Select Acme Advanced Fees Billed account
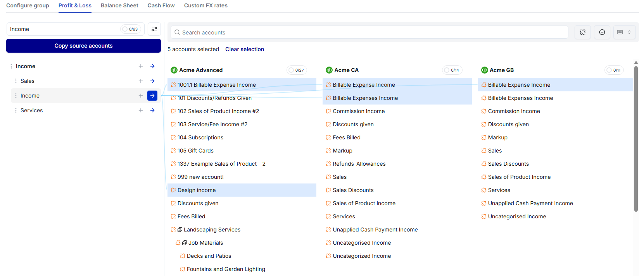The height and width of the screenshot is (276, 644). pyautogui.click(x=242, y=216)
